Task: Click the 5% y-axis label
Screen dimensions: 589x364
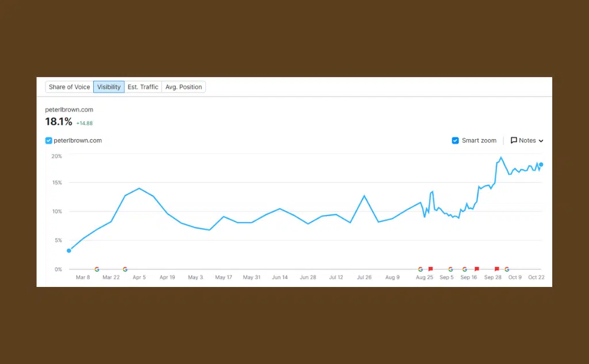Action: [x=58, y=240]
